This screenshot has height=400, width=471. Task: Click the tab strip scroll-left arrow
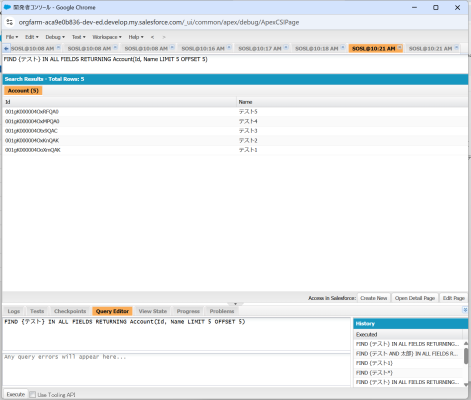point(6,49)
